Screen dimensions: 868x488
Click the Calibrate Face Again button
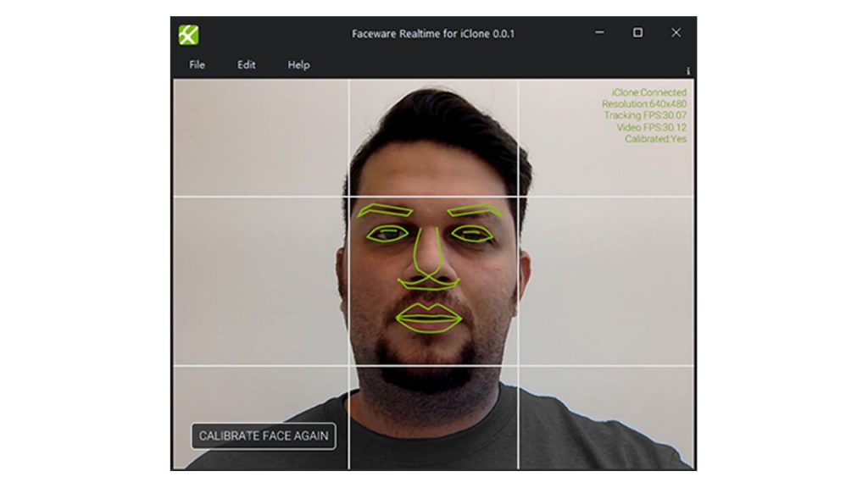[x=264, y=436]
